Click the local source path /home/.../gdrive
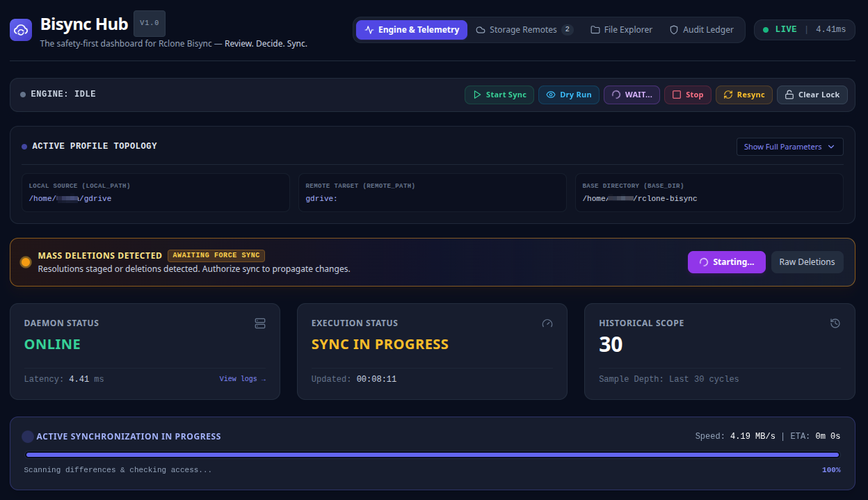 tap(70, 198)
